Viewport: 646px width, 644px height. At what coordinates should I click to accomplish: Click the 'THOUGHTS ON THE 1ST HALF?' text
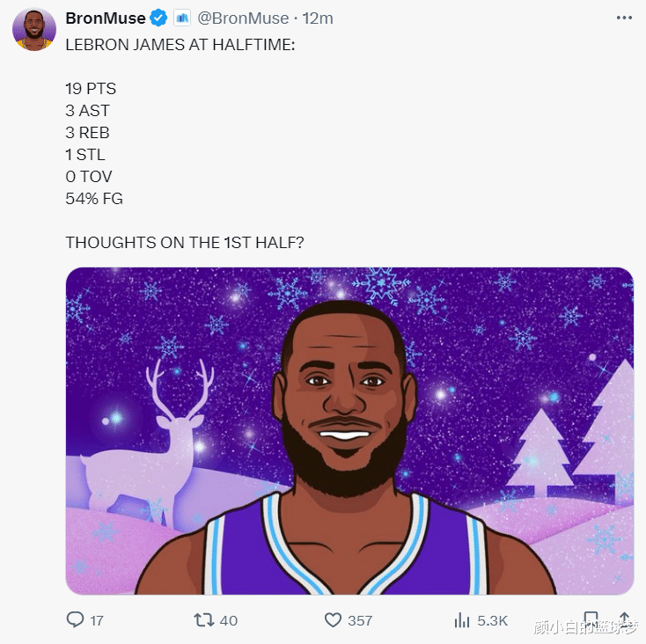click(185, 243)
